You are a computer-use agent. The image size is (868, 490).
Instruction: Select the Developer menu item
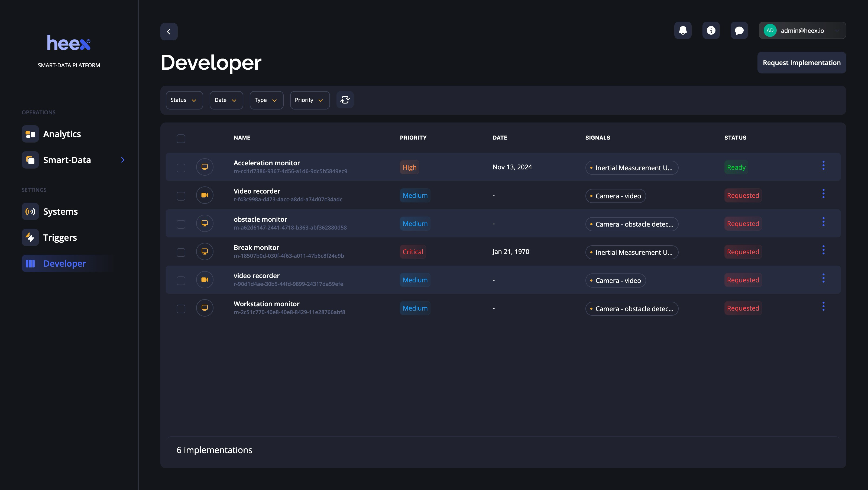(65, 263)
